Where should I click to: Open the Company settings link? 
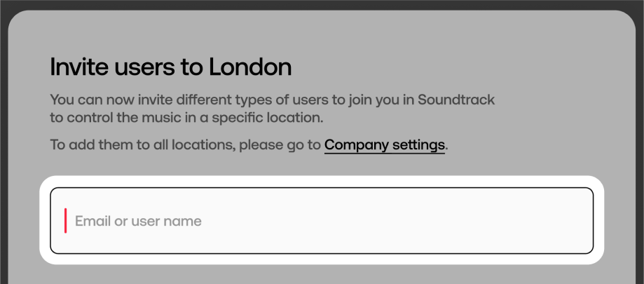[x=384, y=145]
